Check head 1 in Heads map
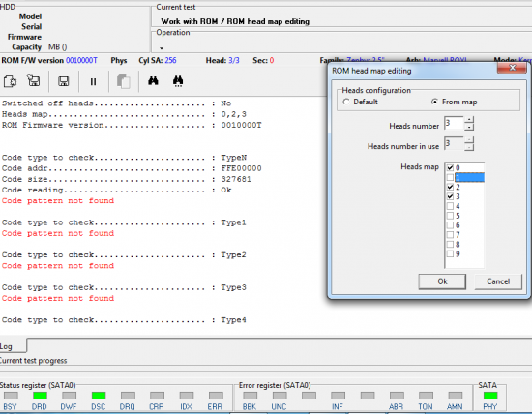This screenshot has width=532, height=414. click(x=450, y=177)
